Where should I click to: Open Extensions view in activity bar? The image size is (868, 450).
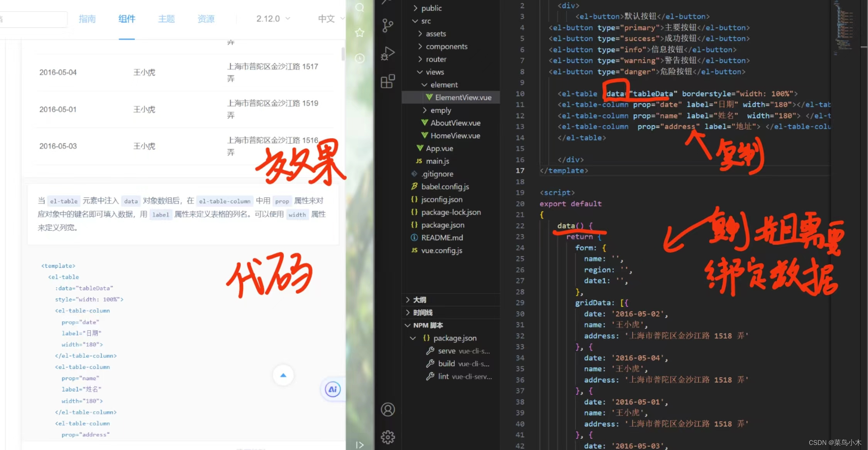[x=387, y=82]
